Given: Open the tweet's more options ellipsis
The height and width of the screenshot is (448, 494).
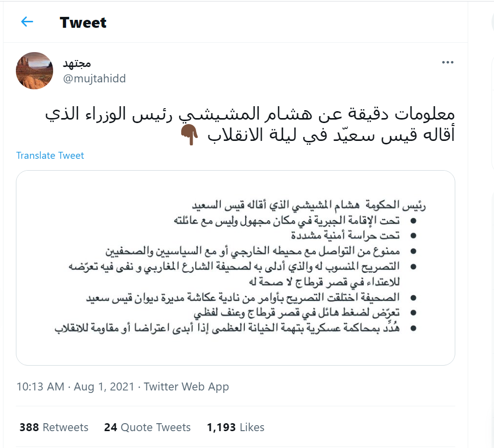Looking at the screenshot, I should point(448,63).
